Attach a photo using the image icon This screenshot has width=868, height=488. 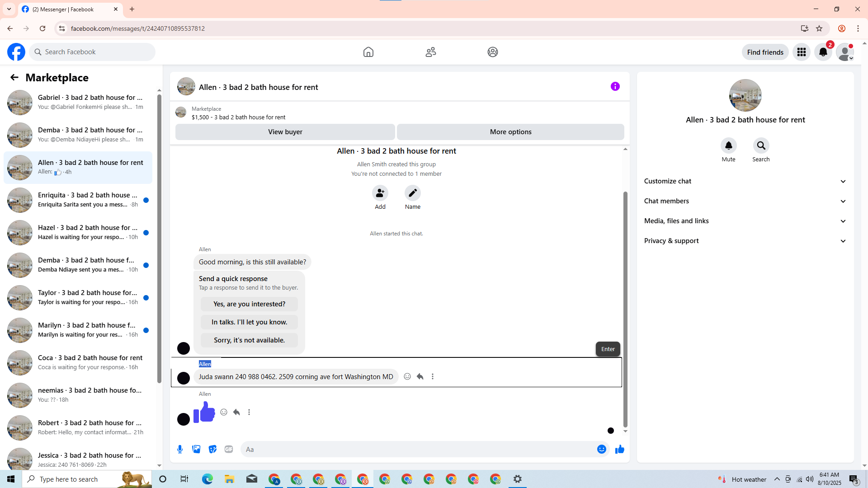pyautogui.click(x=196, y=449)
